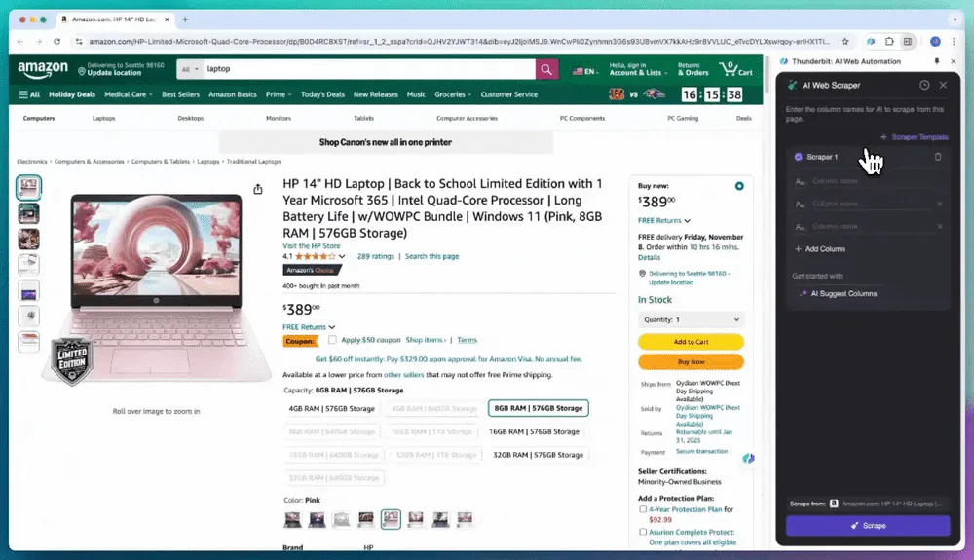This screenshot has width=974, height=560.
Task: Expand the All search category dropdown
Action: (x=190, y=69)
